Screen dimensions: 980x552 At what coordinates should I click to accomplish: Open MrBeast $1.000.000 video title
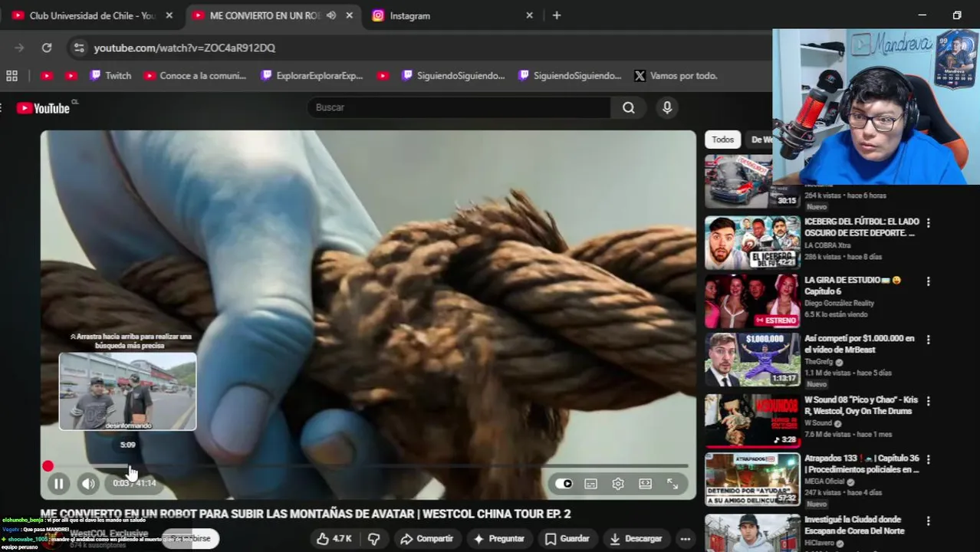(860, 343)
